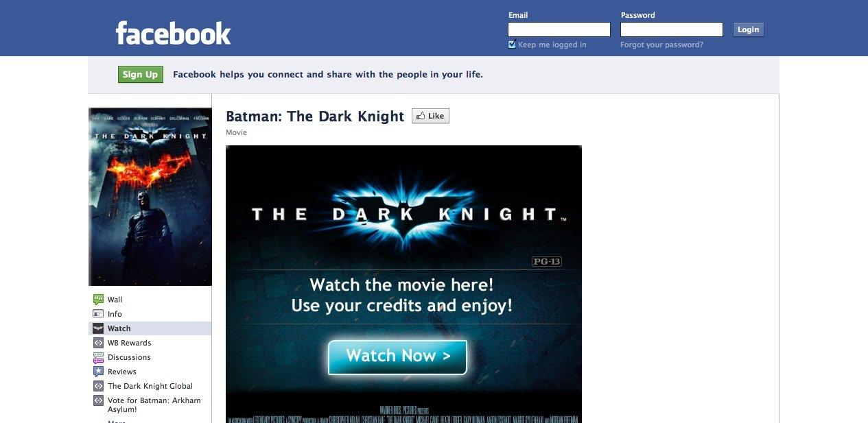
Task: Click the Vote for Batman icon
Action: [98, 400]
